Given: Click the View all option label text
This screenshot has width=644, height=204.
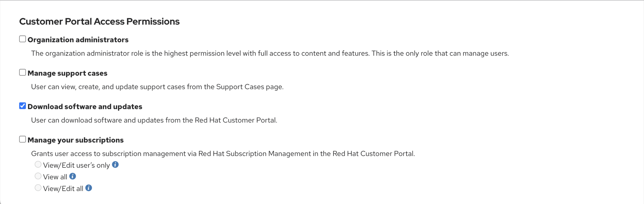Looking at the screenshot, I should pos(55,176).
